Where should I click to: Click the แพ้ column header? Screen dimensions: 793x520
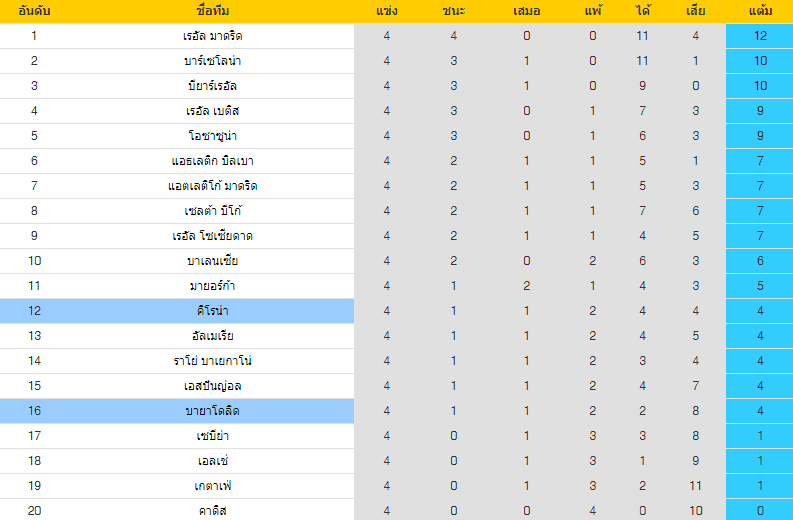click(x=593, y=11)
